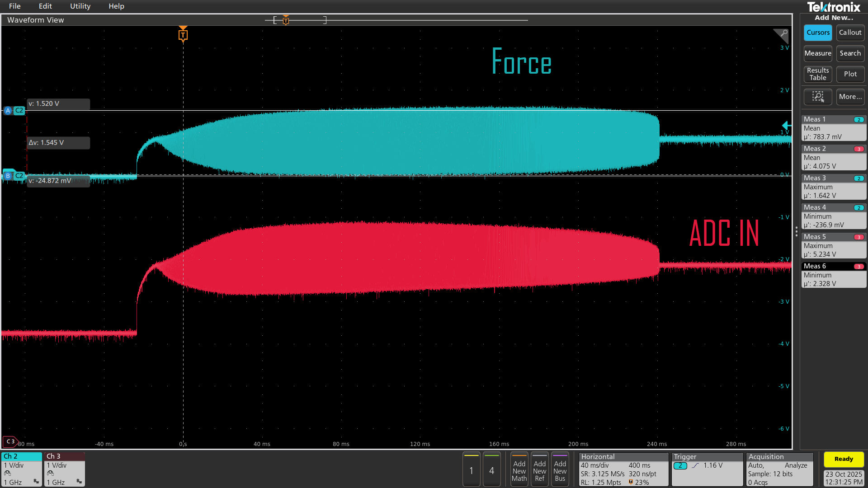Turn on channel 1 button
Viewport: 868px width, 488px height.
pos(471,469)
